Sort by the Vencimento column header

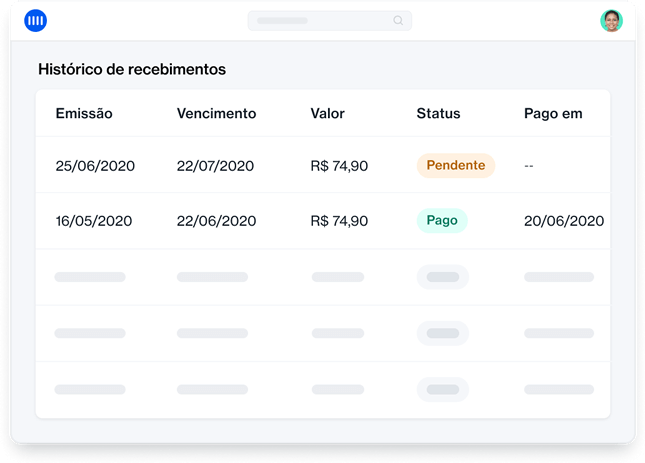(x=216, y=114)
